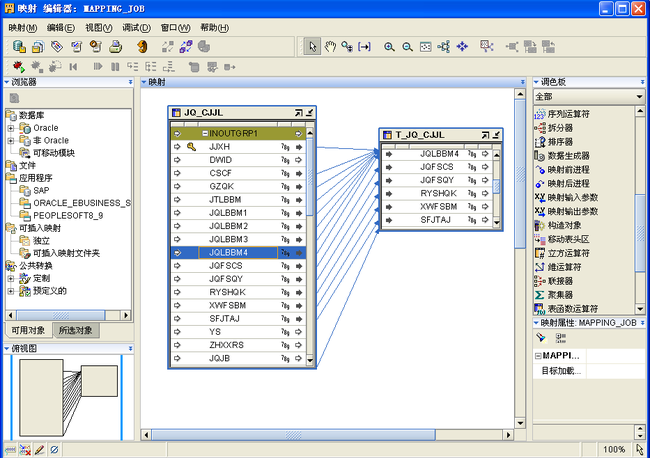The height and width of the screenshot is (458, 650).
Task: Click the grey stop-bug debug icon
Action: coord(37,66)
